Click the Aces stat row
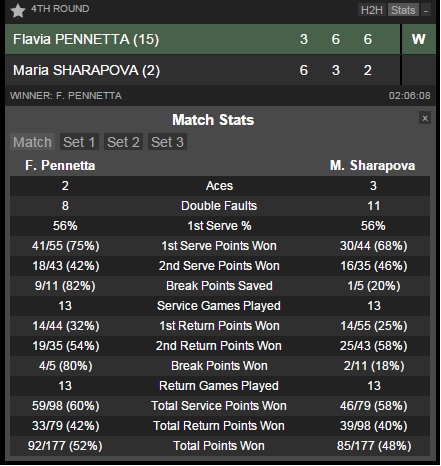Viewport: 441px width, 466px height. (220, 186)
